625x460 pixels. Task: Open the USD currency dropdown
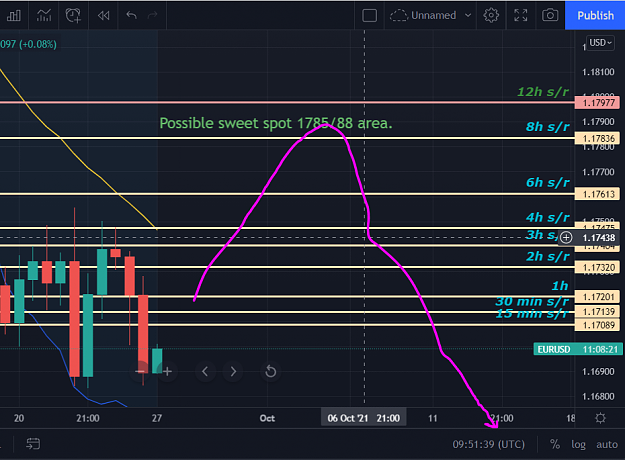600,43
